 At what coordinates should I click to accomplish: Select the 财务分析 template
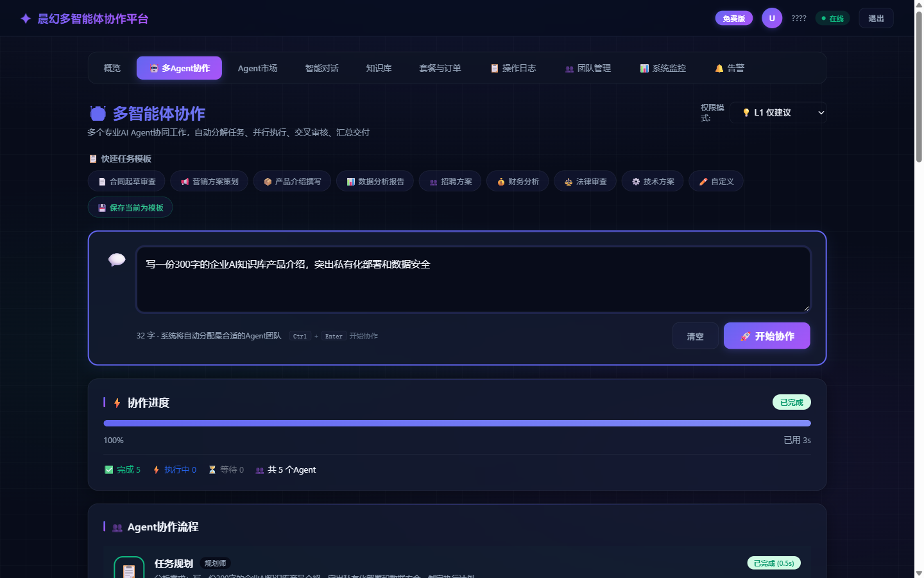[x=517, y=181]
